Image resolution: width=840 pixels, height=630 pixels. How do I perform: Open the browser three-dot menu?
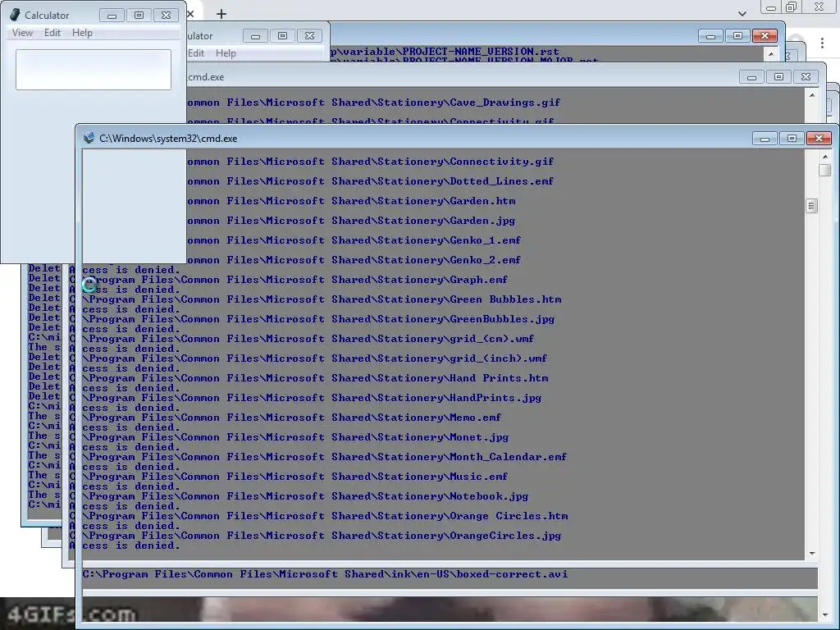(822, 43)
